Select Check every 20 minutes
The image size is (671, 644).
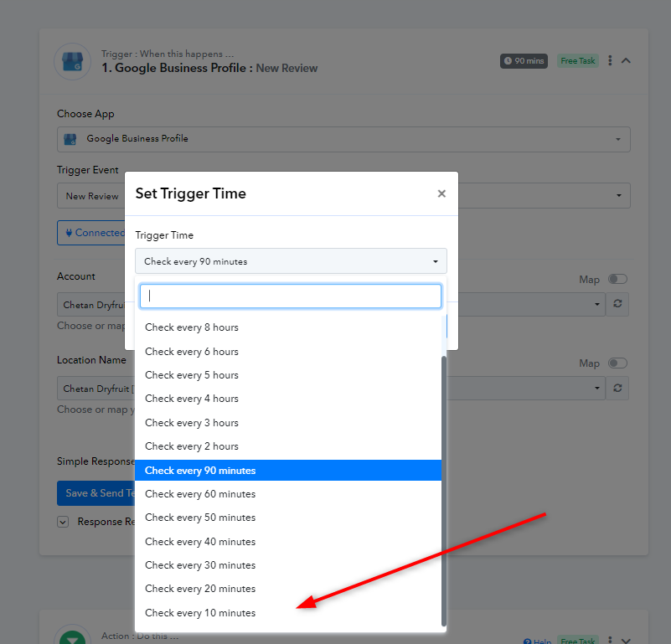tap(288, 589)
